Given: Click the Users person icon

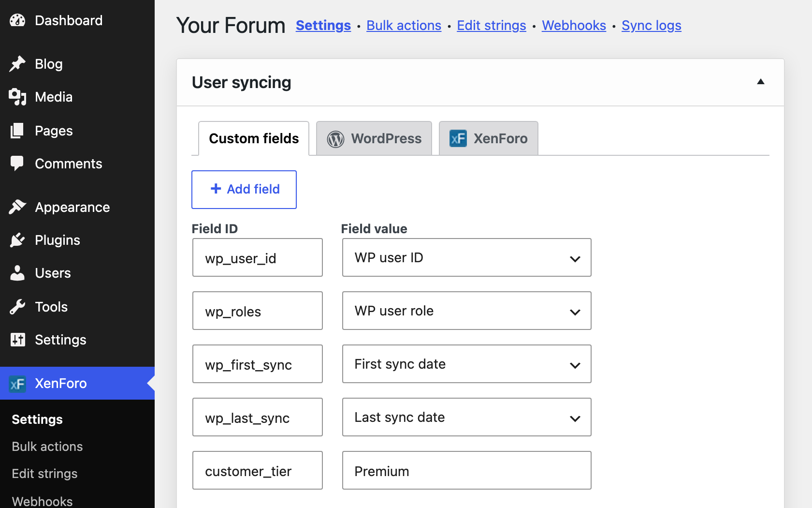Looking at the screenshot, I should pos(17,273).
